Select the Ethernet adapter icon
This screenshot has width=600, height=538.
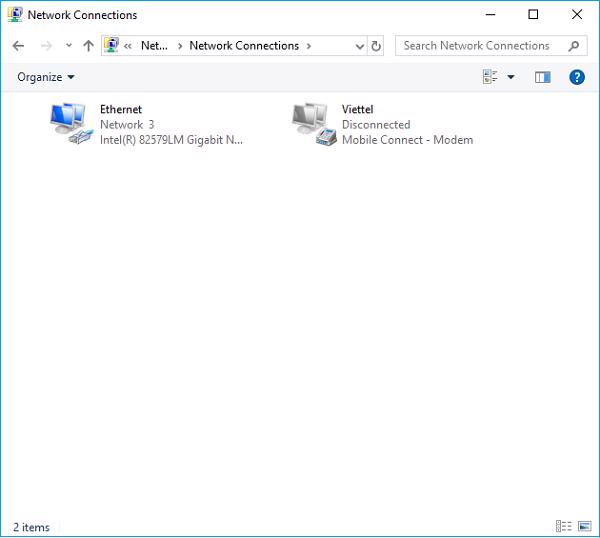click(72, 124)
